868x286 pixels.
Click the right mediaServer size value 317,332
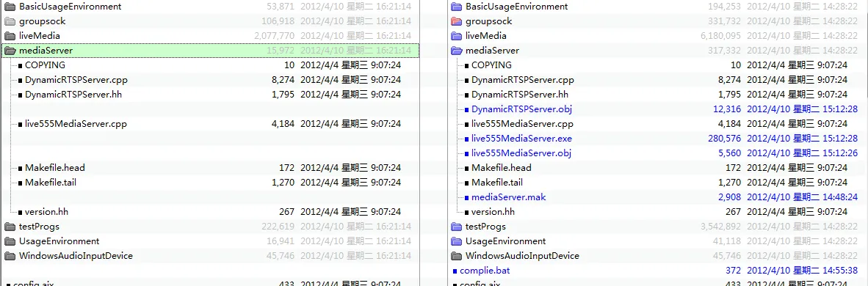pos(724,51)
